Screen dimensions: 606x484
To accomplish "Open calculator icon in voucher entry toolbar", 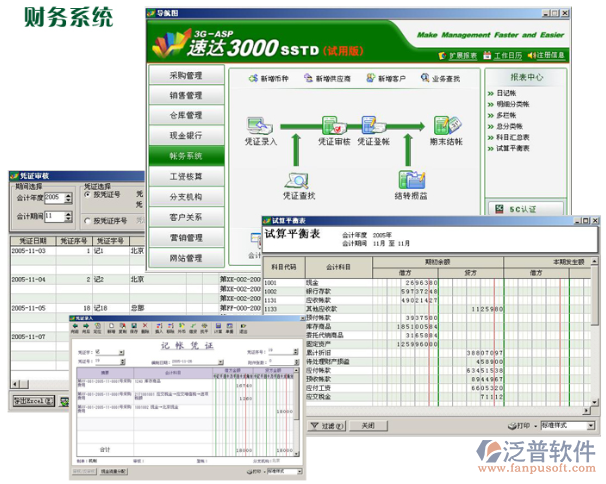I will click(218, 328).
